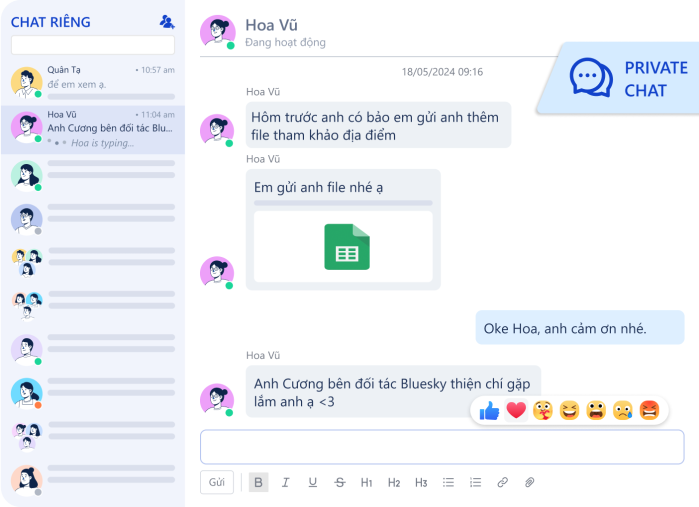Screen dimensions: 699x507
Task: Insert a bulleted list
Action: (448, 482)
